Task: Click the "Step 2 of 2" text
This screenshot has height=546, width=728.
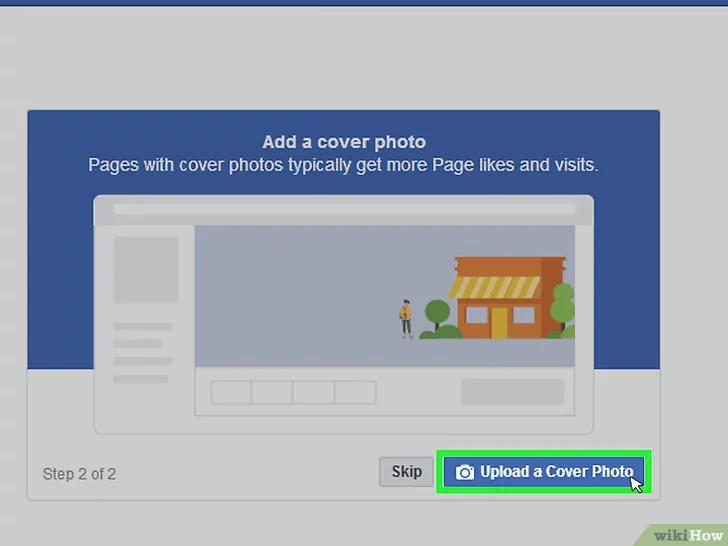Action: pyautogui.click(x=79, y=474)
